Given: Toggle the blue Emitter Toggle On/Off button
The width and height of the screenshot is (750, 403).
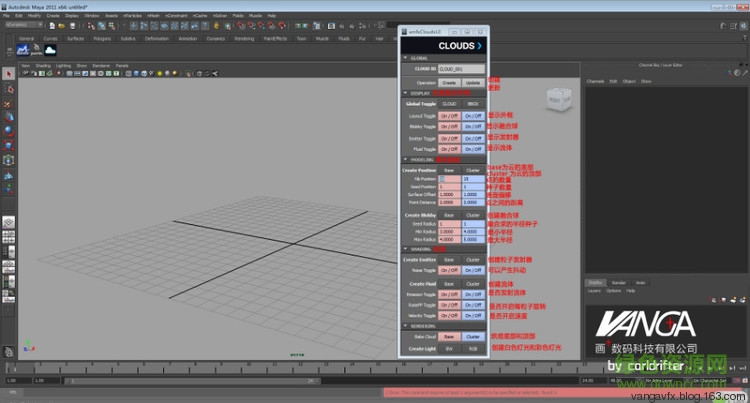Looking at the screenshot, I should [x=472, y=138].
